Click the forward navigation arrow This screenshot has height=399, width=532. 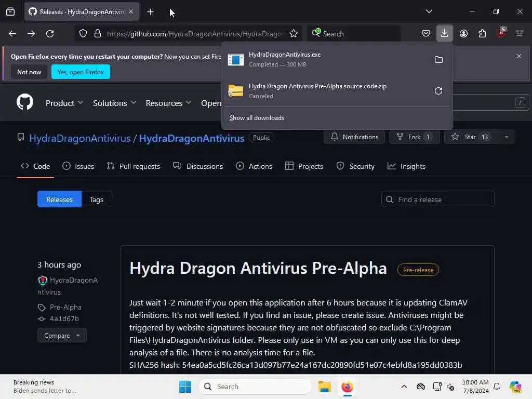(31, 34)
